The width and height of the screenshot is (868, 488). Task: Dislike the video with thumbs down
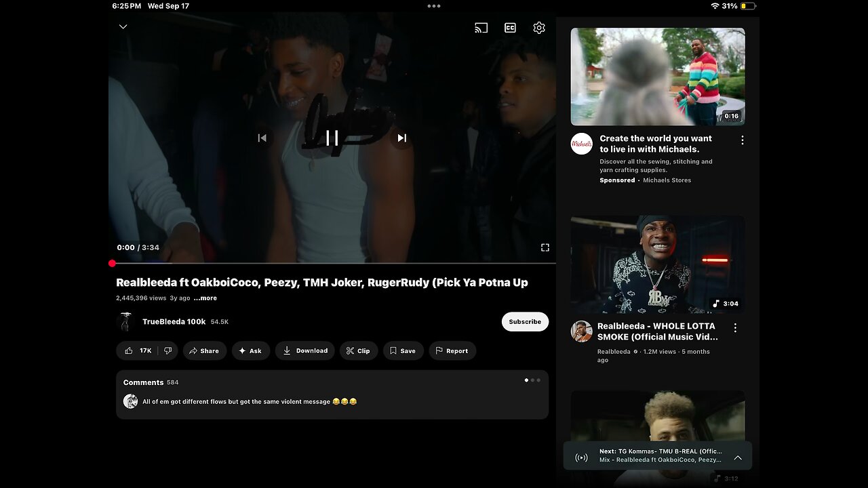tap(168, 351)
